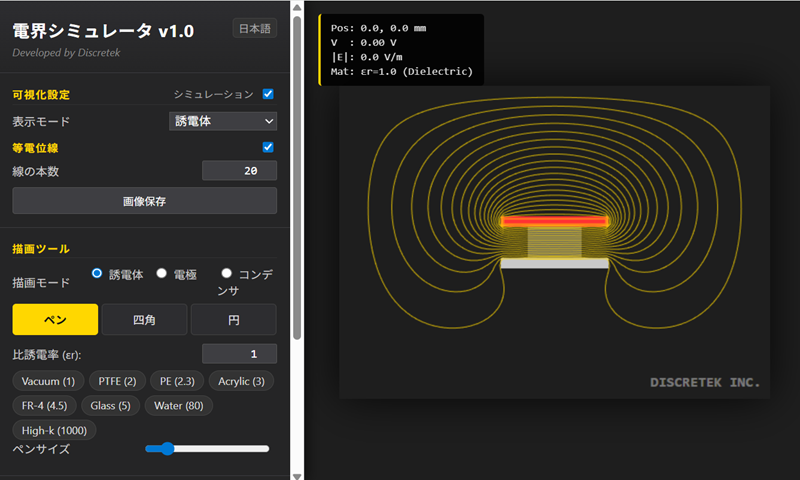
Task: Toggle the シミュレーション checkbox
Action: (x=268, y=94)
